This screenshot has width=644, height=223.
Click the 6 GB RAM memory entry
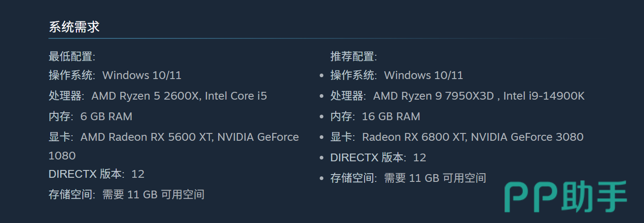[106, 117]
